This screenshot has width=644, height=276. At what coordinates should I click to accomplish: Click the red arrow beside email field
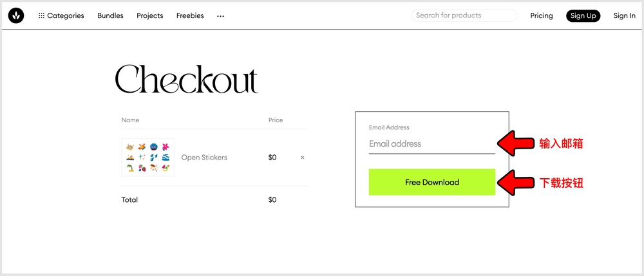pos(515,144)
